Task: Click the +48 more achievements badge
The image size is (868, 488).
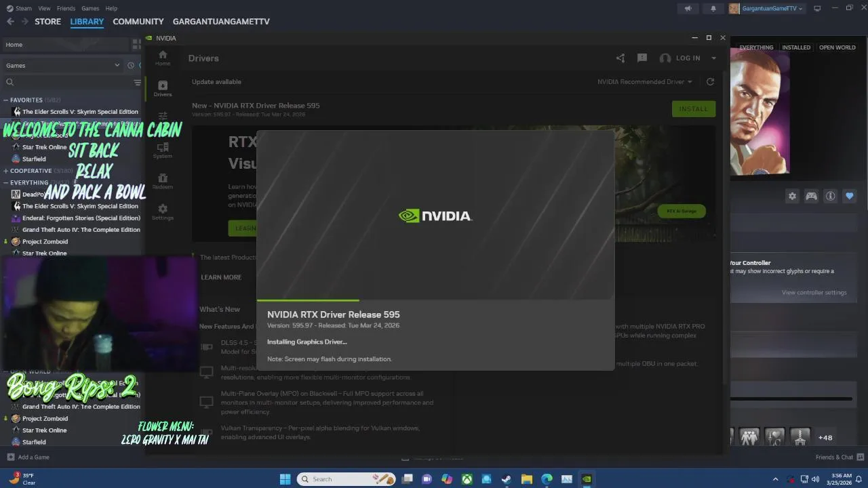Action: [x=825, y=438]
